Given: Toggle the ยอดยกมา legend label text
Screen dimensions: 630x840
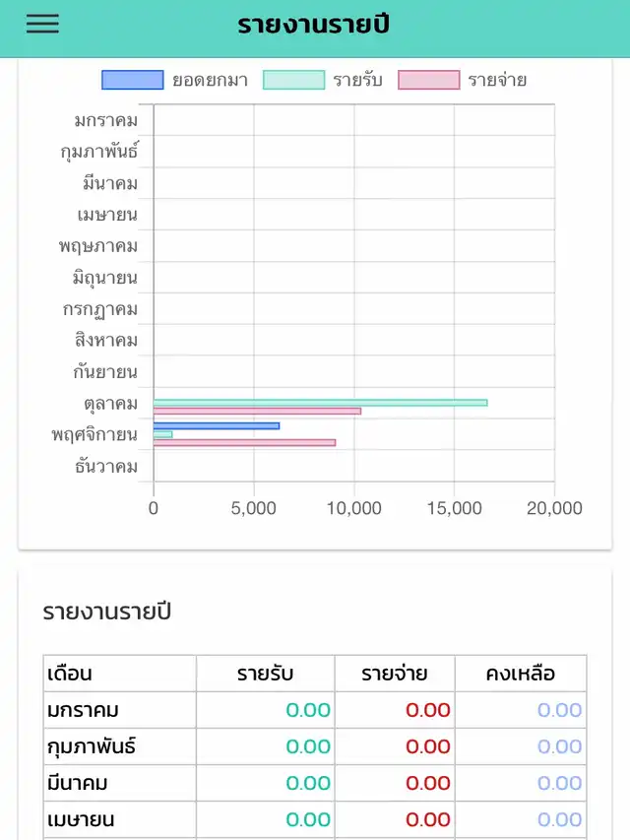Looking at the screenshot, I should 210,81.
